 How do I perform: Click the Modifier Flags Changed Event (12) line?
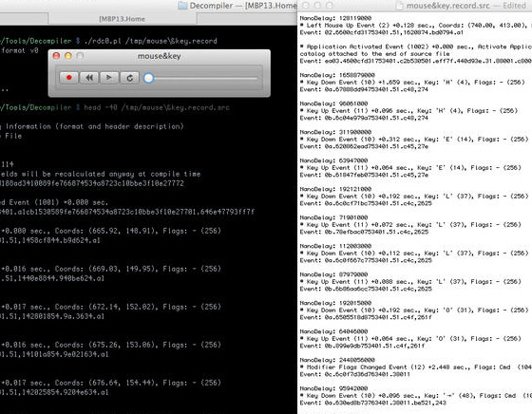coord(416,367)
